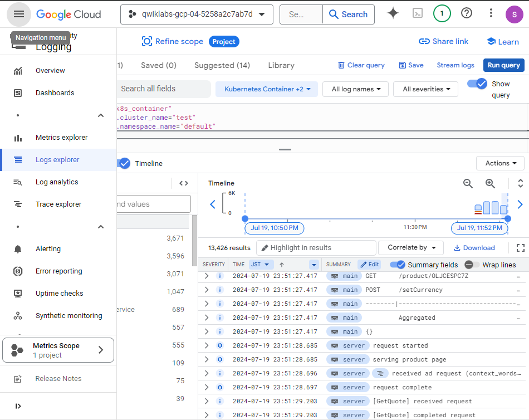Viewport: 529px width, 420px height.
Task: Click Share link
Action: click(x=443, y=42)
